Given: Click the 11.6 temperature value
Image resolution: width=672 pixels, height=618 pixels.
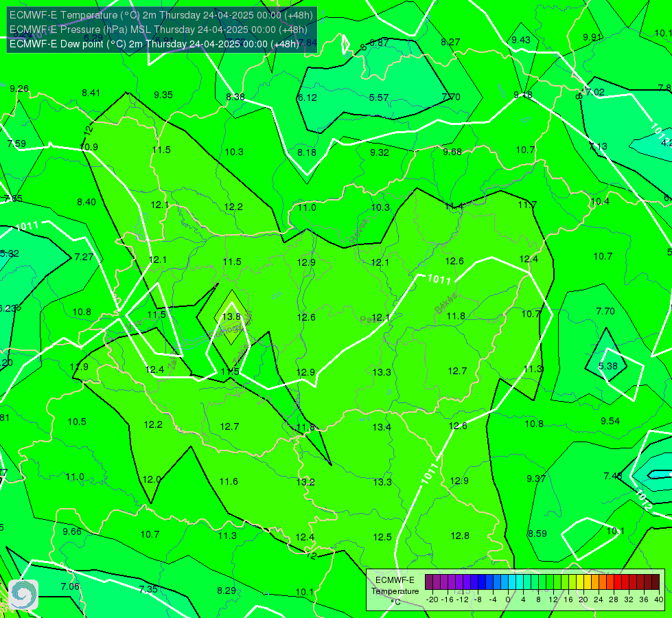Looking at the screenshot, I should [x=229, y=481].
